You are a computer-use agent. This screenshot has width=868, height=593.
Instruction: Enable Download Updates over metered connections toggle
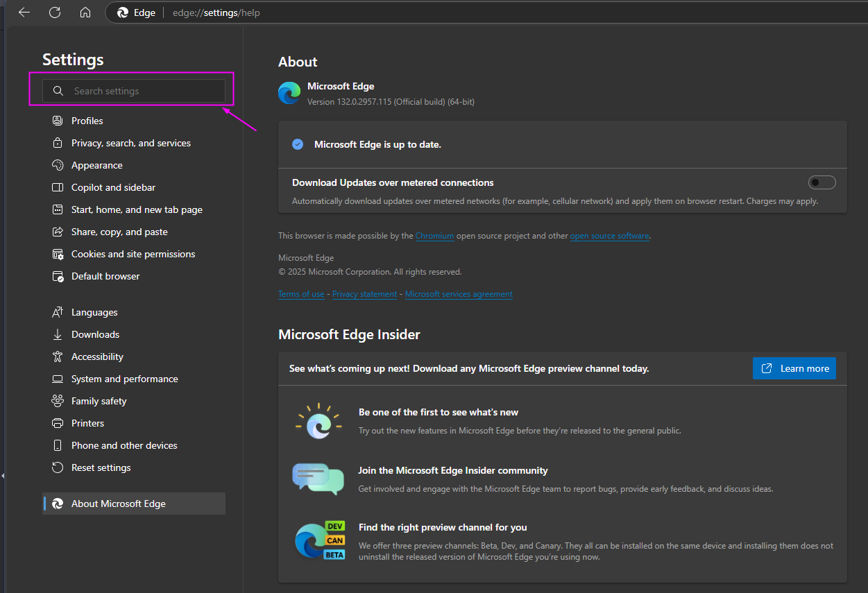(822, 182)
